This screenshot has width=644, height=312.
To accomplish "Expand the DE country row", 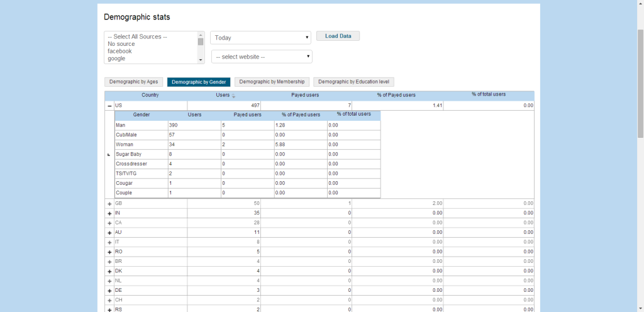I will [109, 291].
